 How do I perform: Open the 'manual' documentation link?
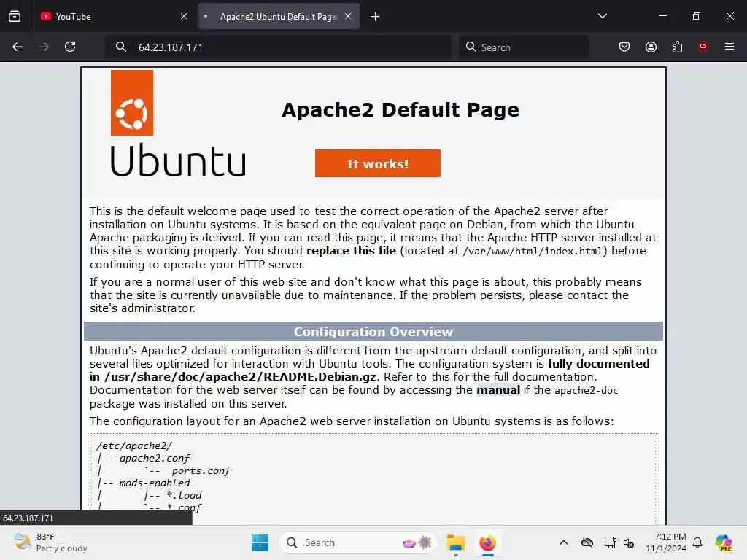[x=498, y=390]
